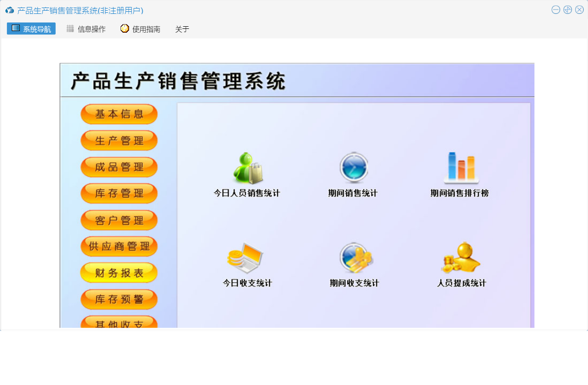Go to 成品管理 module
Image resolution: width=588 pixels, height=385 pixels.
119,167
